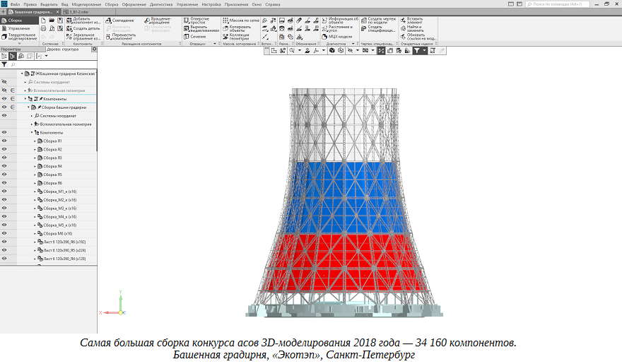Open the dropdown arrow next to filter funnel

point(424,50)
